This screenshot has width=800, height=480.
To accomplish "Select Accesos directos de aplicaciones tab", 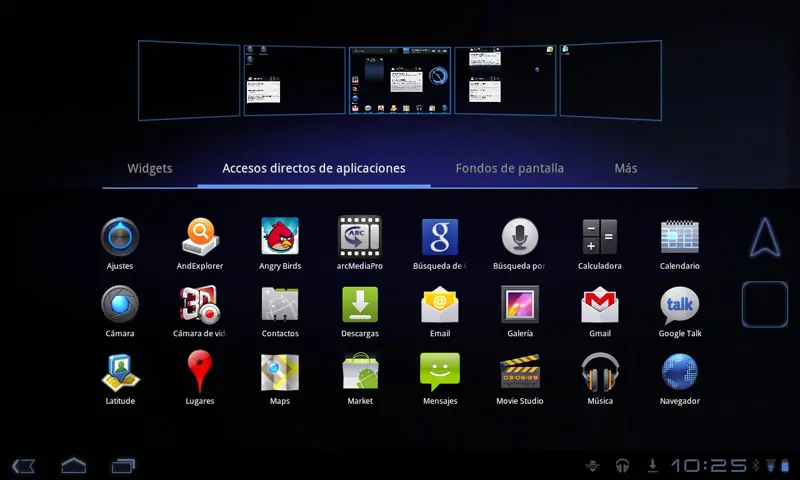I will [x=314, y=168].
